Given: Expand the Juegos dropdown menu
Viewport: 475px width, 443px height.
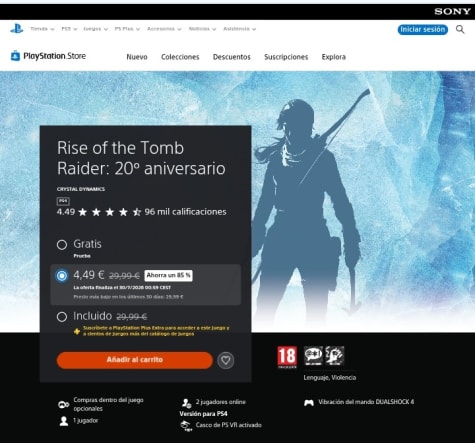Looking at the screenshot, I should (95, 29).
